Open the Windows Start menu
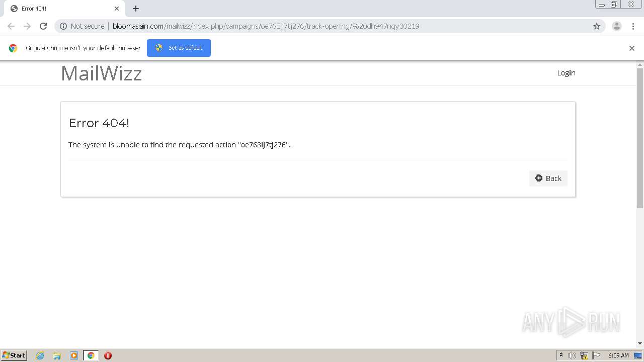Viewport: 644px width, 362px height. 14,355
